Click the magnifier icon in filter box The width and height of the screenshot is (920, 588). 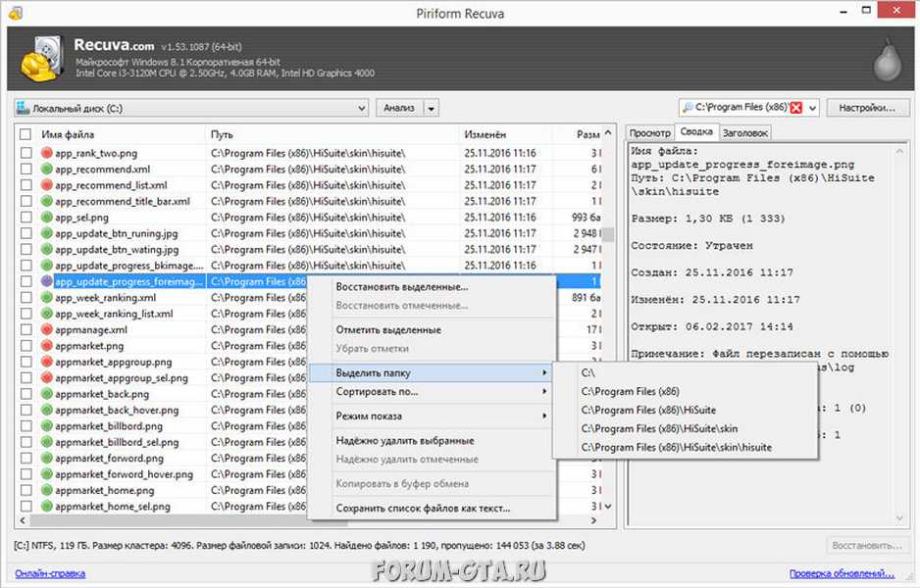coord(688,107)
